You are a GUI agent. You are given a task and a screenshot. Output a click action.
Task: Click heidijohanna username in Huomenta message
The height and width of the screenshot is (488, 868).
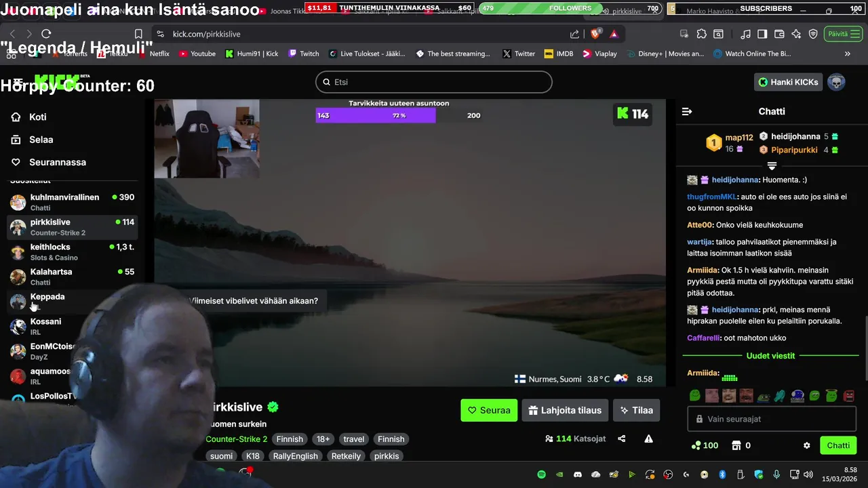[x=735, y=180]
